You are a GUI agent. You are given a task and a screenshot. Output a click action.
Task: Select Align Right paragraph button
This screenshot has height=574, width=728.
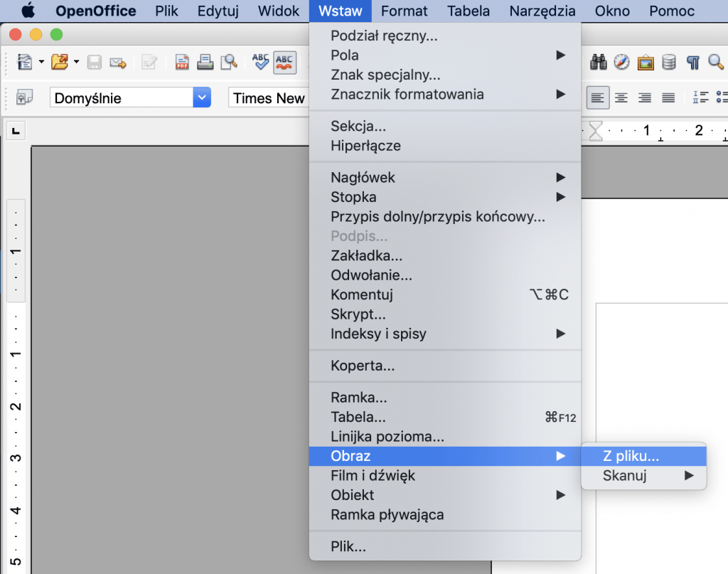point(644,97)
